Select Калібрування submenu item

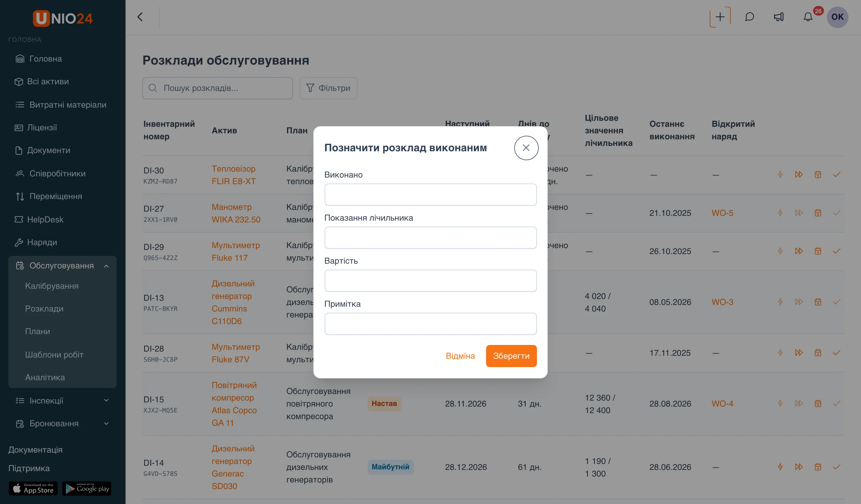pyautogui.click(x=52, y=286)
